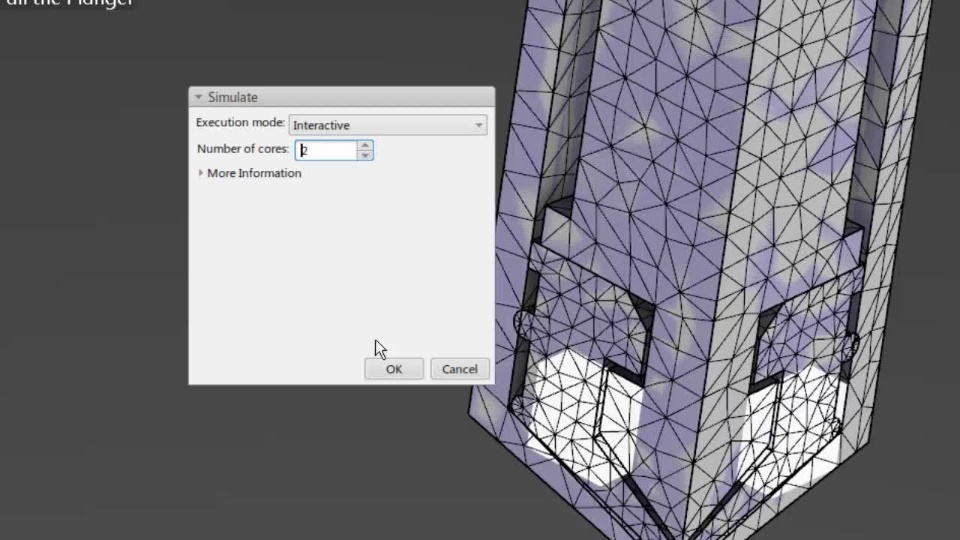Image resolution: width=960 pixels, height=540 pixels.
Task: Collapse the Simulate panel header triangle
Action: coord(198,97)
